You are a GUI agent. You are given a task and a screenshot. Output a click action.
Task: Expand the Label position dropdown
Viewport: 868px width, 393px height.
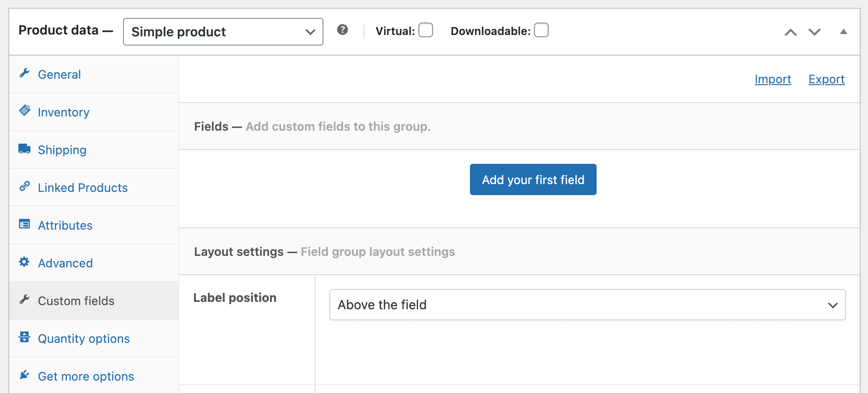point(587,305)
